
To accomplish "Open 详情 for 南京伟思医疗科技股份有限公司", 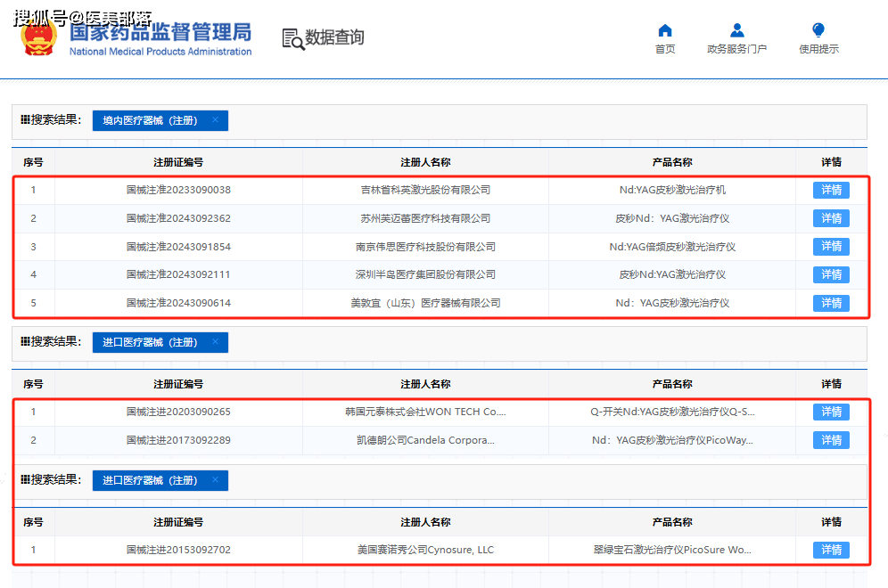I will pyautogui.click(x=831, y=246).
